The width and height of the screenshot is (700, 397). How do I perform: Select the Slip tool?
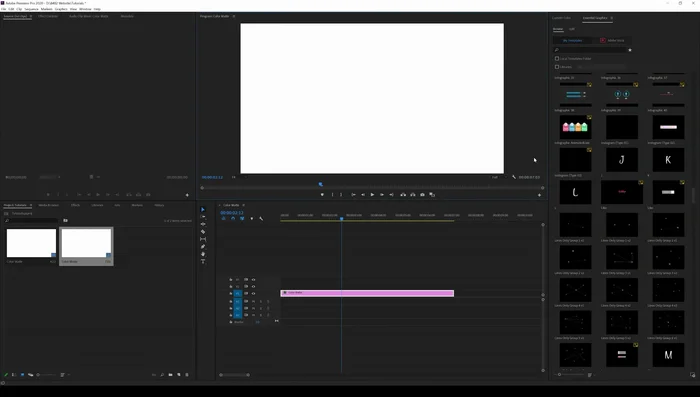[203, 239]
